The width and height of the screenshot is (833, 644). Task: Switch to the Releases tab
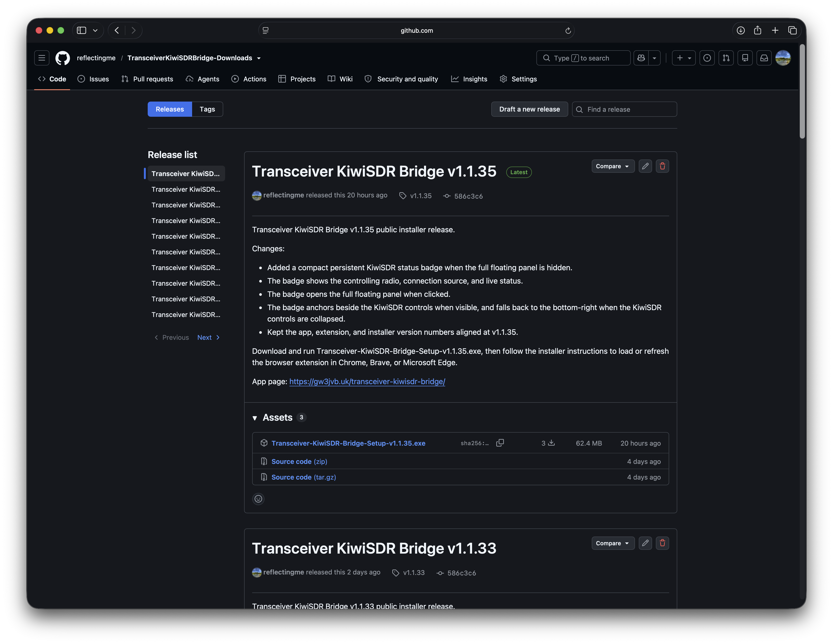pyautogui.click(x=170, y=109)
